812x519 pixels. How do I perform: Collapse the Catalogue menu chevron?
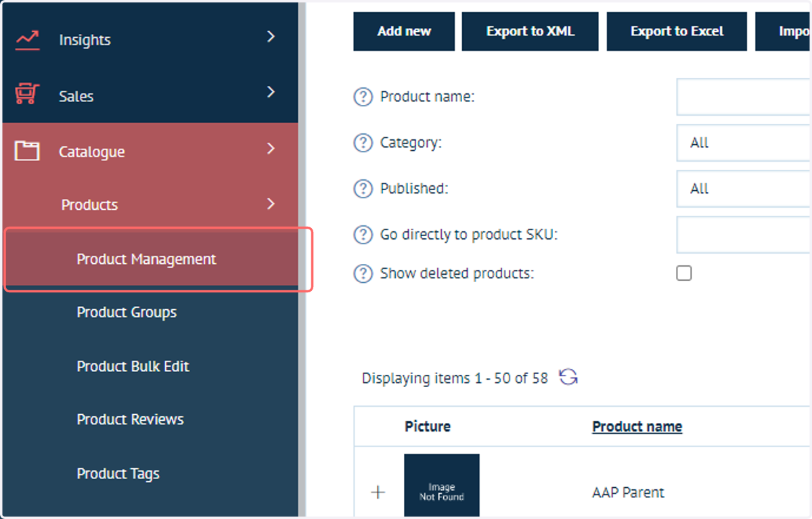tap(271, 148)
